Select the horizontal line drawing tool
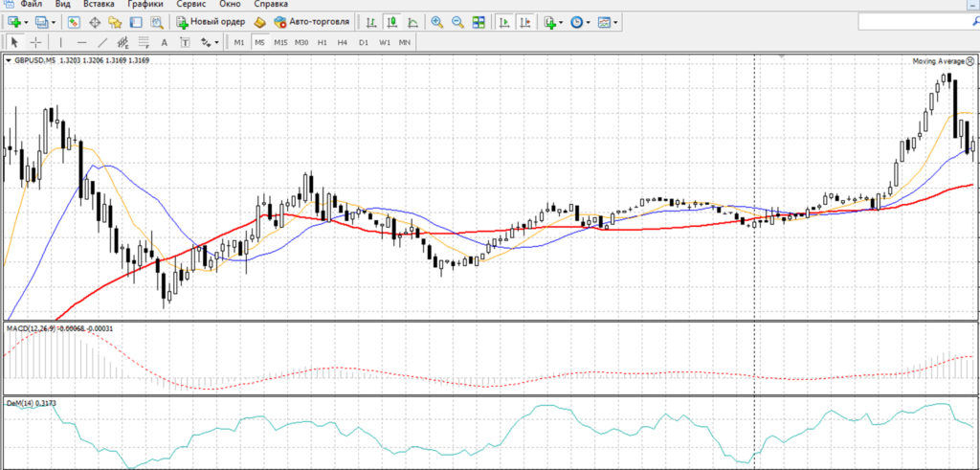 pyautogui.click(x=82, y=42)
